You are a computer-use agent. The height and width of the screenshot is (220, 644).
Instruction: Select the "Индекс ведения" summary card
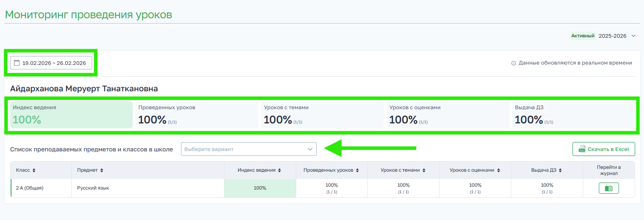tap(71, 115)
